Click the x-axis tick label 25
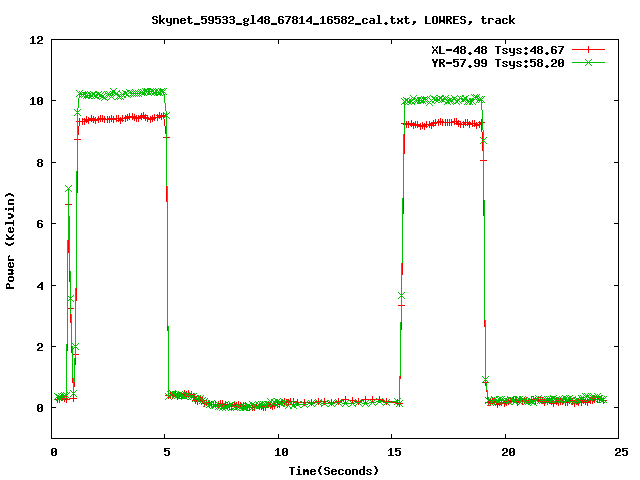640x480 pixels. tap(622, 452)
